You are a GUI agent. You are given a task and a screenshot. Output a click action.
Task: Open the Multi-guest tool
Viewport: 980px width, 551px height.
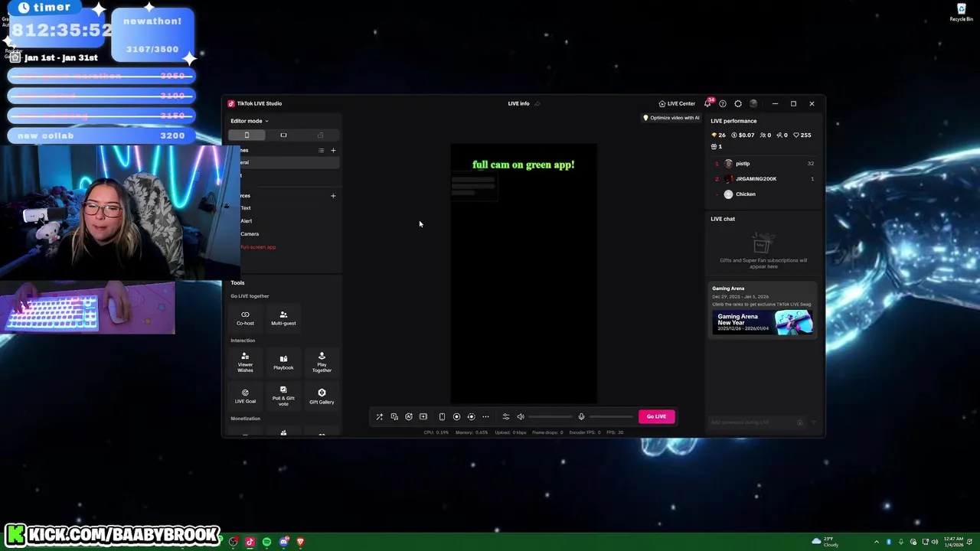[283, 318]
